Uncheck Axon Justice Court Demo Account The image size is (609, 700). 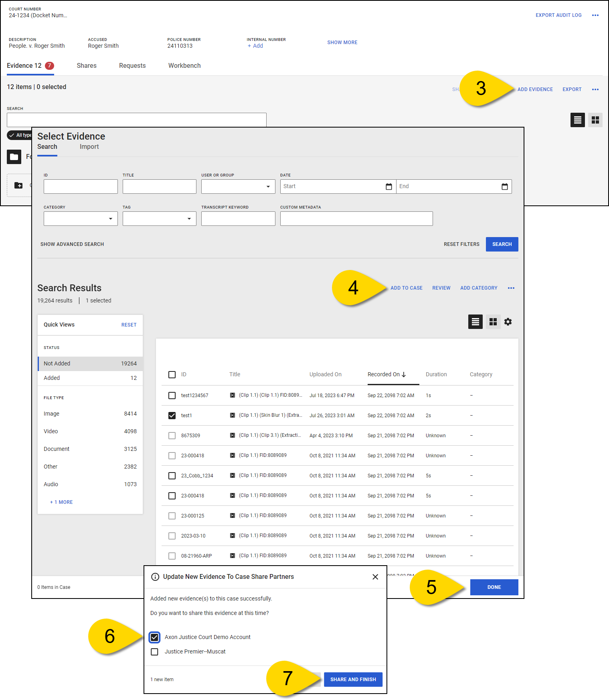(154, 637)
